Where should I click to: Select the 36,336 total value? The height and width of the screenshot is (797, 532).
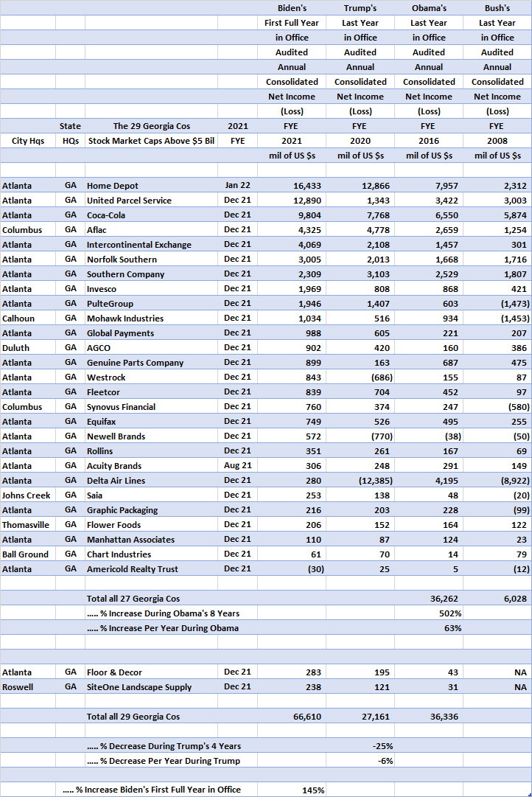pyautogui.click(x=444, y=716)
